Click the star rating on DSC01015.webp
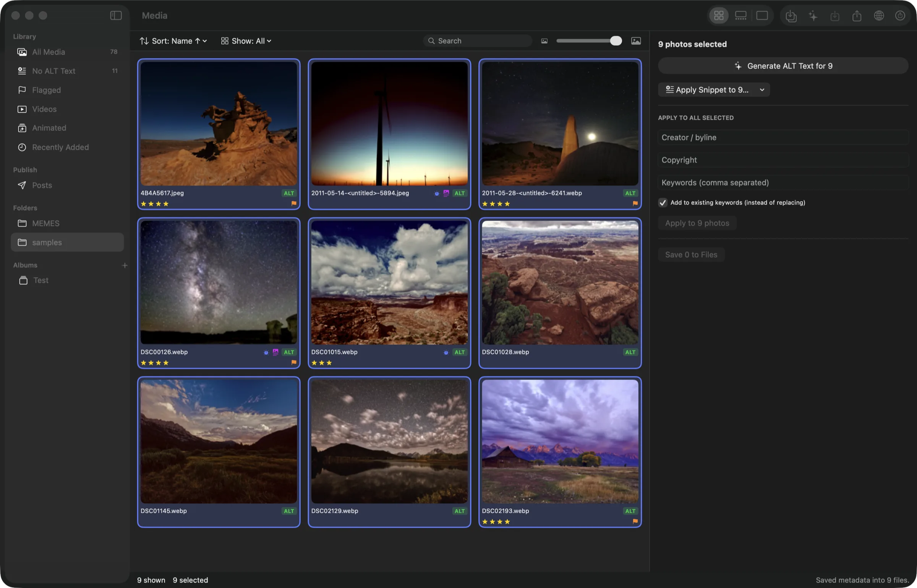Screen dimensions: 917x588 point(321,363)
